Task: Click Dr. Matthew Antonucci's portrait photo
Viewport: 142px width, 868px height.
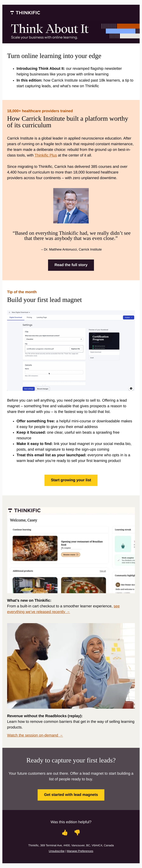Action: (x=71, y=206)
